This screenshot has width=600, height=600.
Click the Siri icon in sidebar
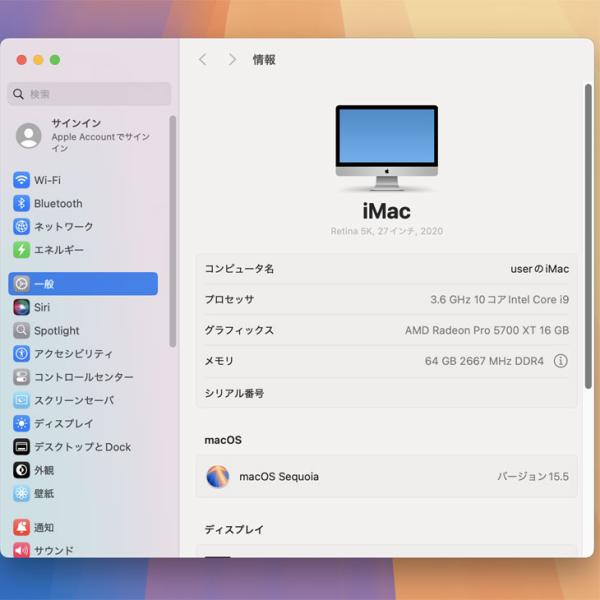pos(21,307)
